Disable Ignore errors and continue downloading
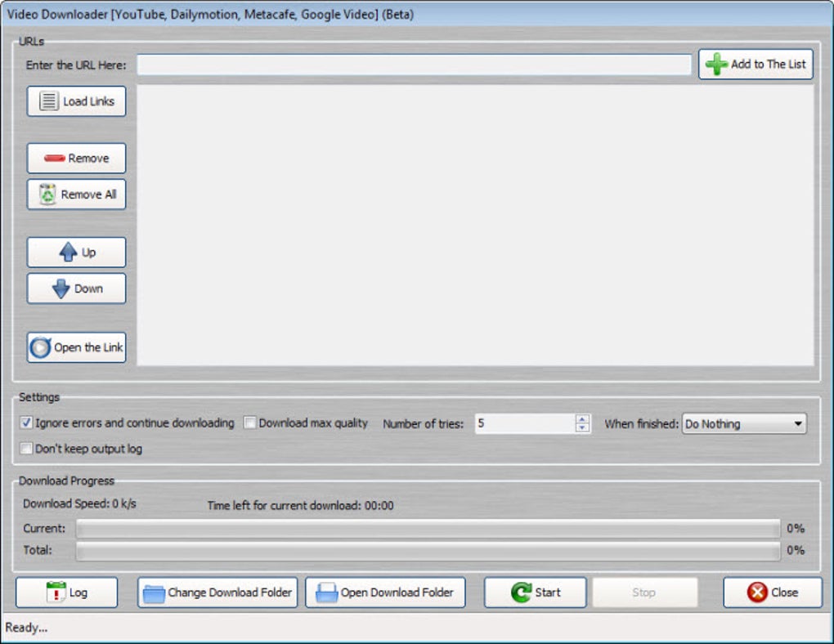 (25, 423)
